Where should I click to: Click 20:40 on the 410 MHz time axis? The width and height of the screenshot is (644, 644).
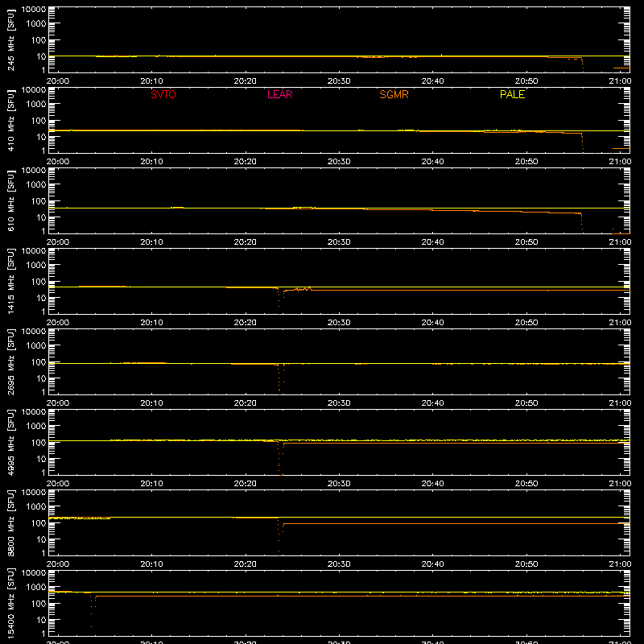[432, 162]
